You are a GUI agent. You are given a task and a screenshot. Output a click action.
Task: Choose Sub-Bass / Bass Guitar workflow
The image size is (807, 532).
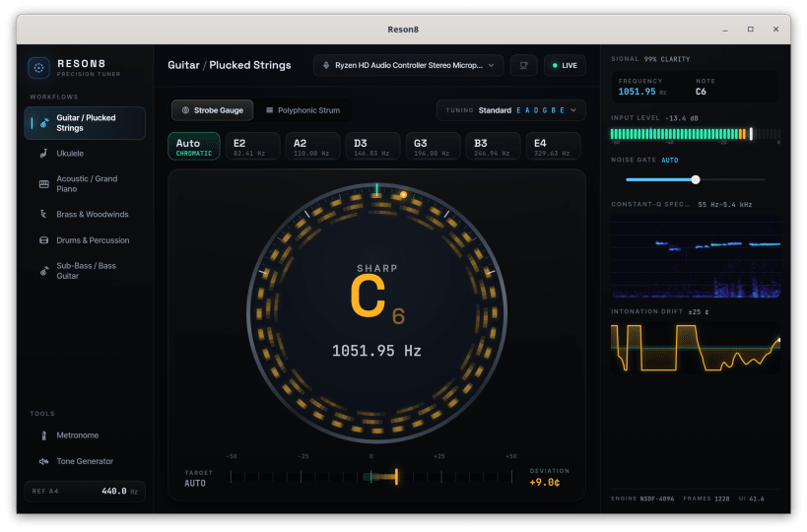tap(85, 271)
